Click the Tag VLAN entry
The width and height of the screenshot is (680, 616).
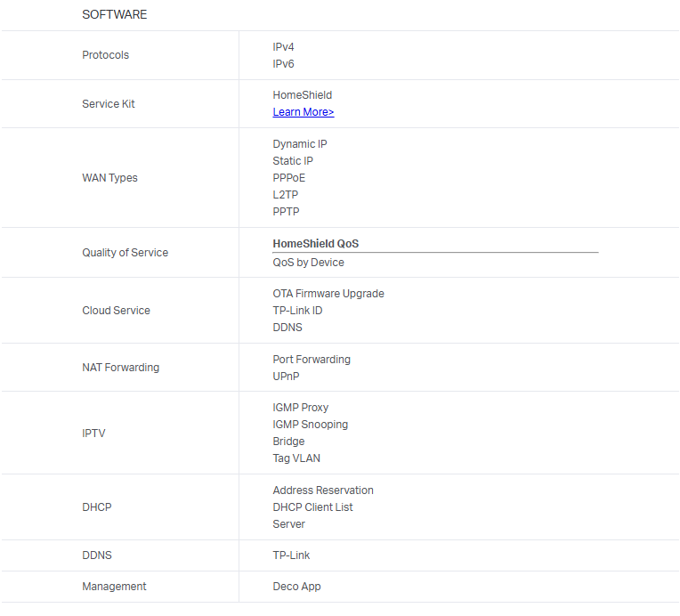[296, 458]
